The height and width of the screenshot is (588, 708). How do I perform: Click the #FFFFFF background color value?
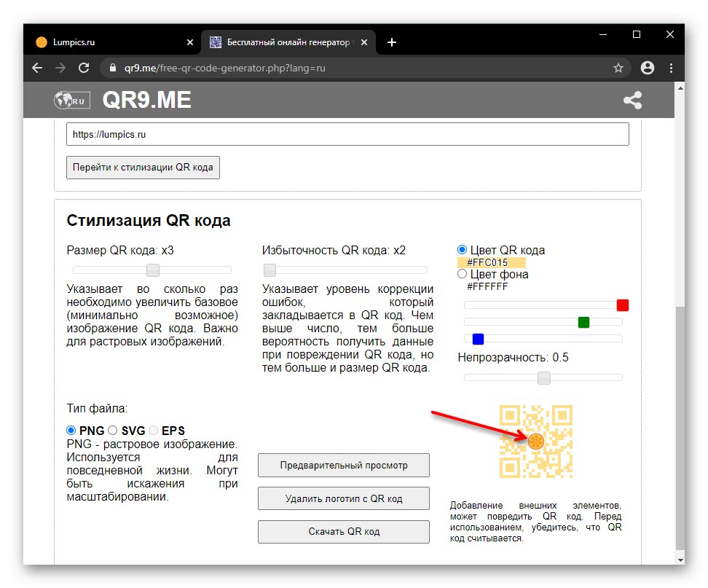[x=487, y=286]
